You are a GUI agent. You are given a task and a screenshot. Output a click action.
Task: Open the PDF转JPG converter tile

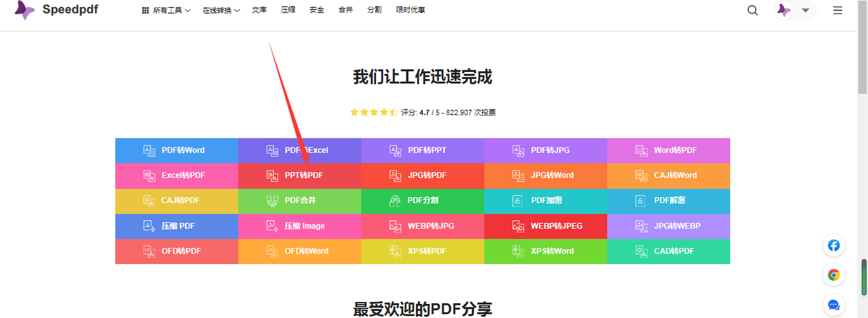[x=545, y=150]
